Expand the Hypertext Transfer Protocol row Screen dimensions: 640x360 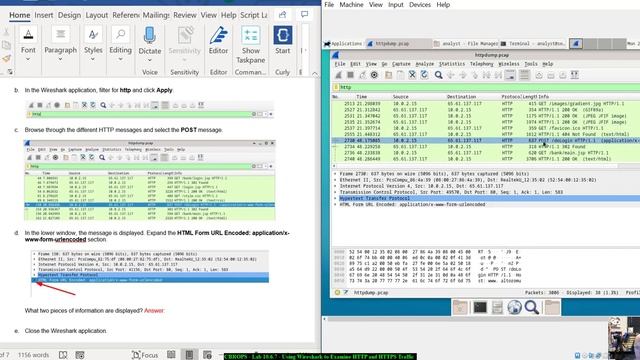pyautogui.click(x=335, y=198)
